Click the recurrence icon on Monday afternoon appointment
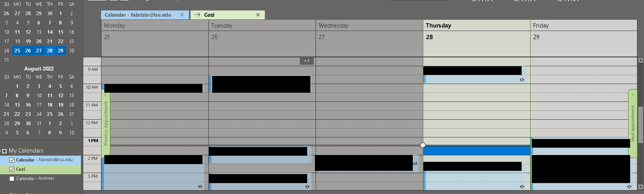The height and width of the screenshot is (194, 644). click(200, 187)
